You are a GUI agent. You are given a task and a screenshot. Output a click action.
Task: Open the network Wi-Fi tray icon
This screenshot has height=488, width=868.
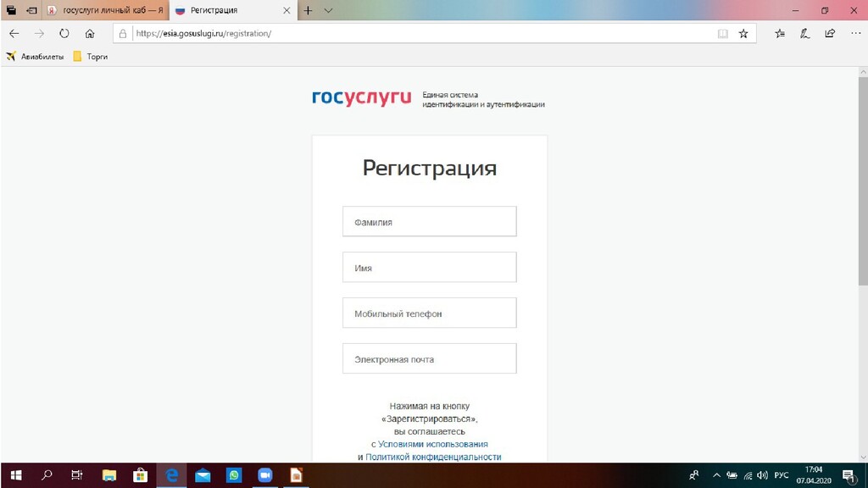point(748,475)
